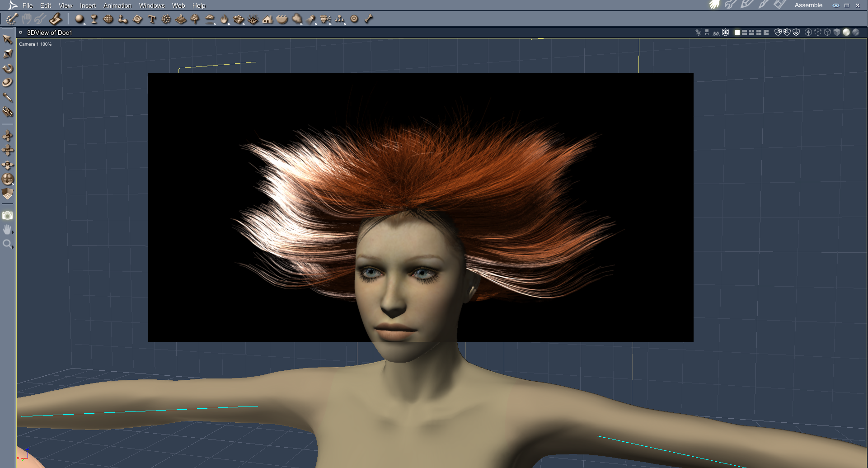This screenshot has width=868, height=468.
Task: Click the render camera icon
Action: (x=8, y=216)
